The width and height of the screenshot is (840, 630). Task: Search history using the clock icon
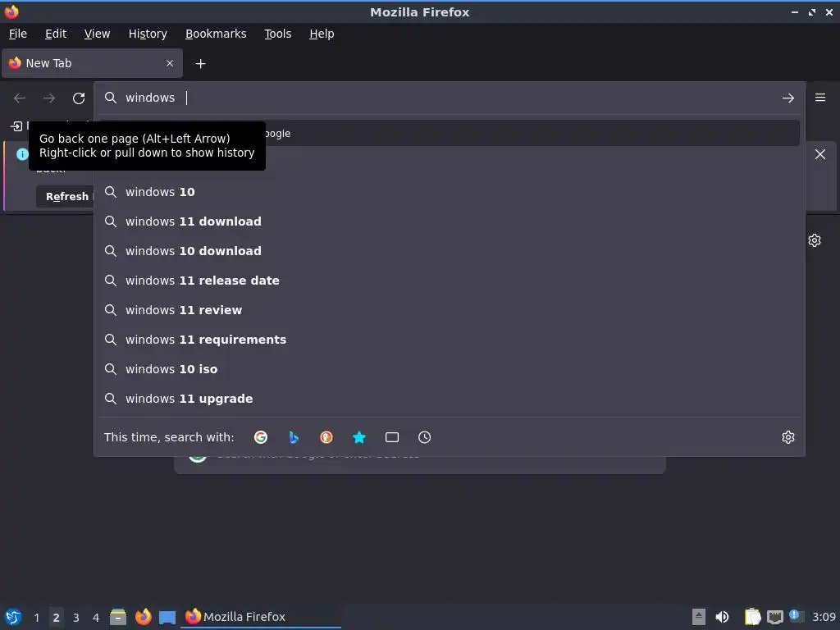(x=424, y=437)
